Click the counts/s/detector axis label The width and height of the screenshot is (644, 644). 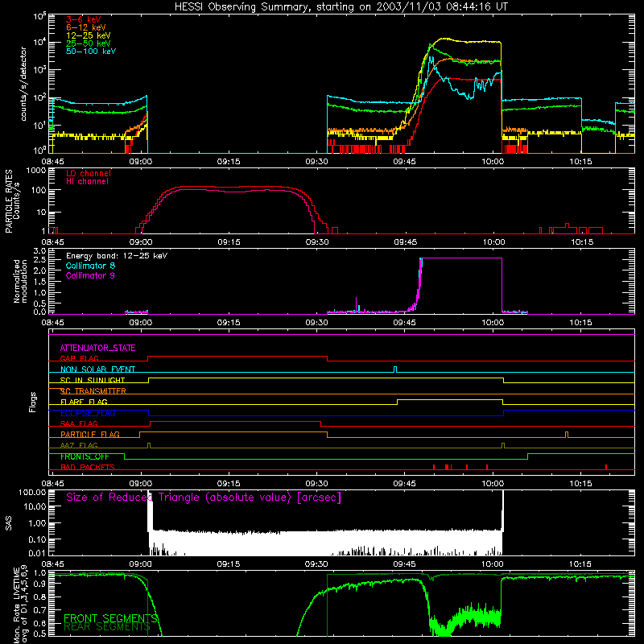pyautogui.click(x=23, y=84)
